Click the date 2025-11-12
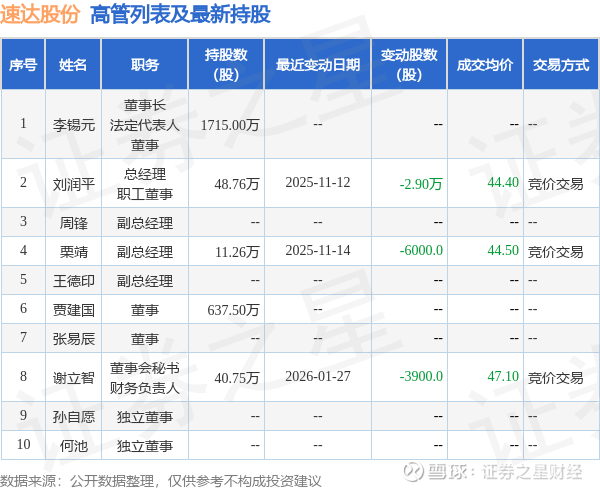 (318, 182)
